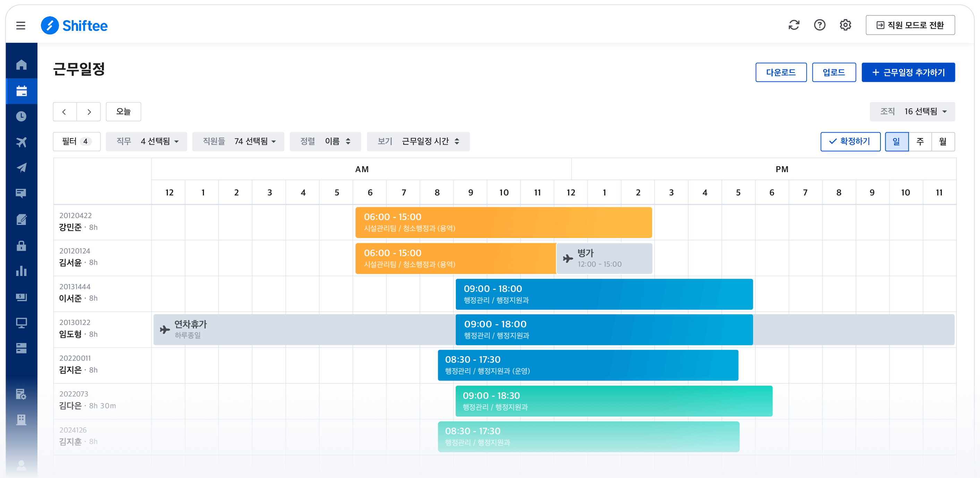This screenshot has width=980, height=478.
Task: Open the paper plane request sidebar icon
Action: tap(21, 168)
